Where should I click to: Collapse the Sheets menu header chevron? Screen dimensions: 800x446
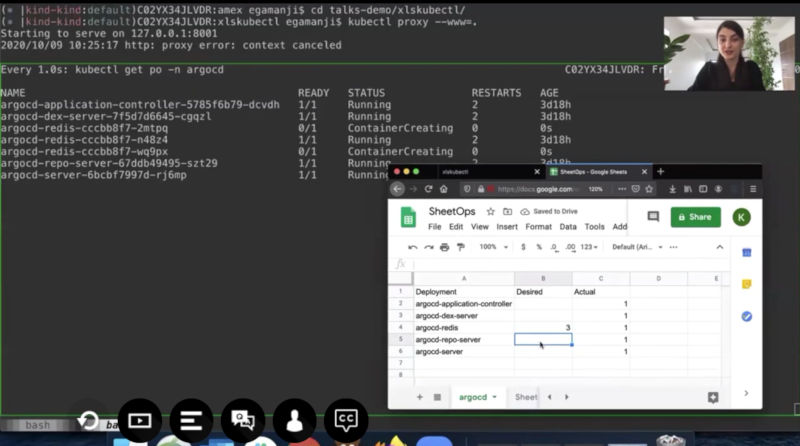click(x=719, y=247)
